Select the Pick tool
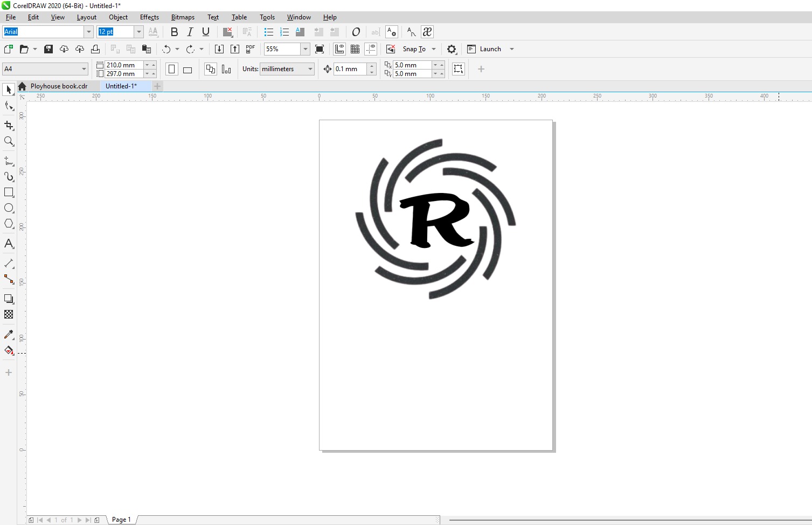This screenshot has width=812, height=525. [9, 89]
